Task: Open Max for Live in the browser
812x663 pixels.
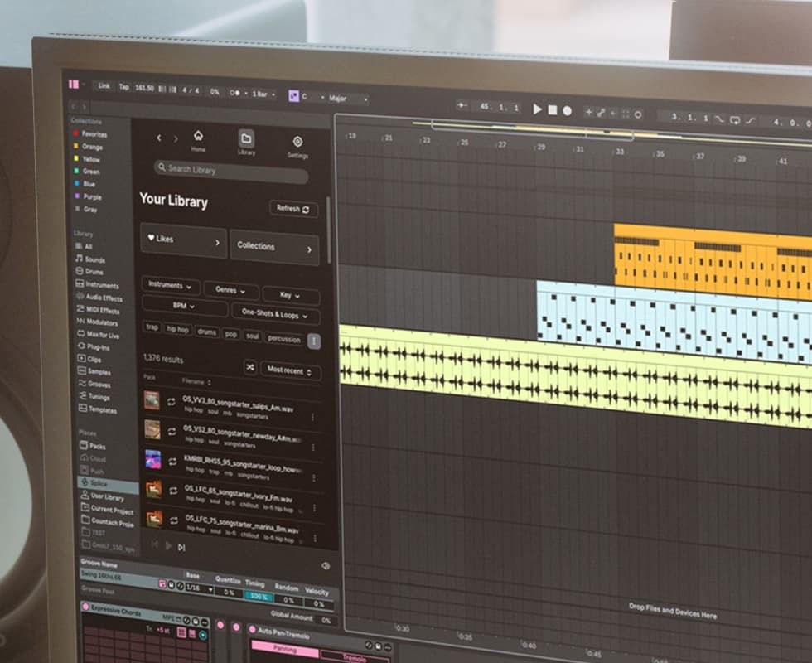Action: pyautogui.click(x=99, y=335)
